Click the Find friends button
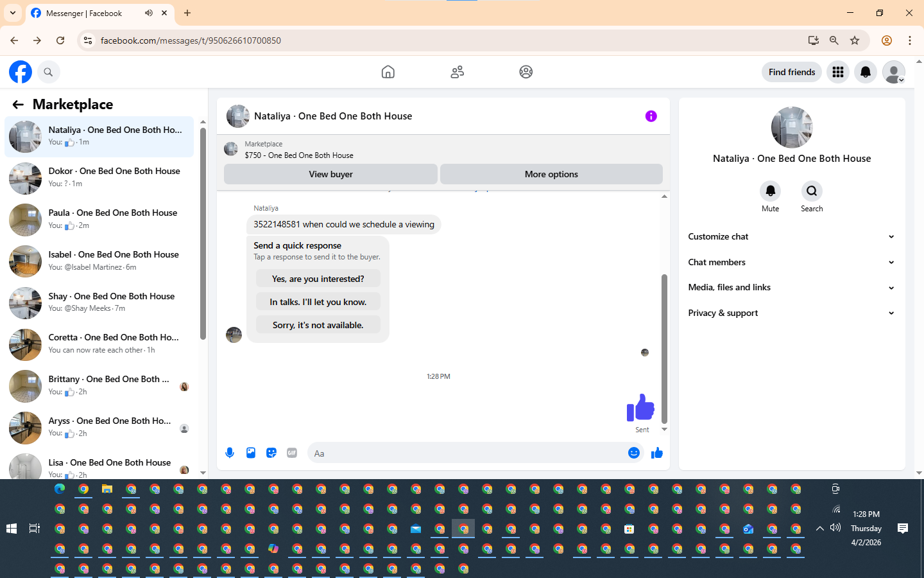 click(792, 72)
